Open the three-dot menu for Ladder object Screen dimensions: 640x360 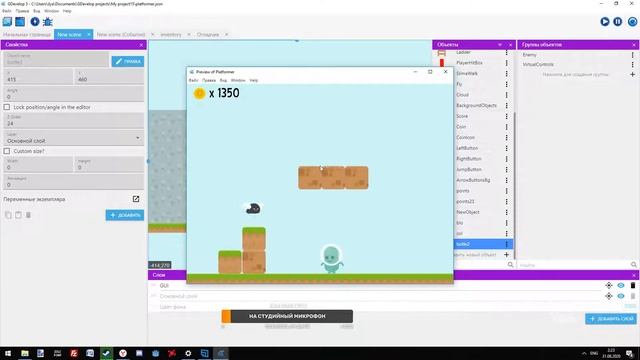pyautogui.click(x=507, y=52)
